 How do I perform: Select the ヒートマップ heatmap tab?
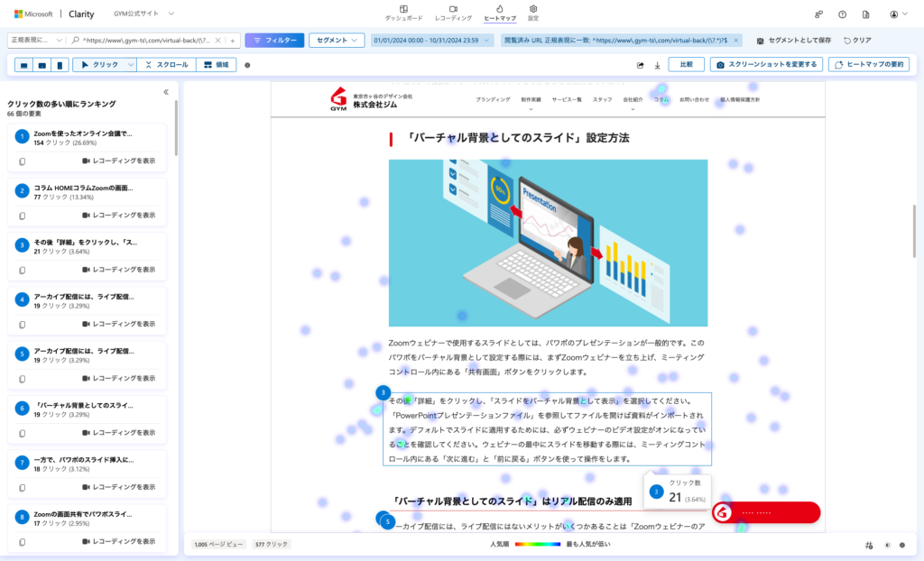coord(500,13)
